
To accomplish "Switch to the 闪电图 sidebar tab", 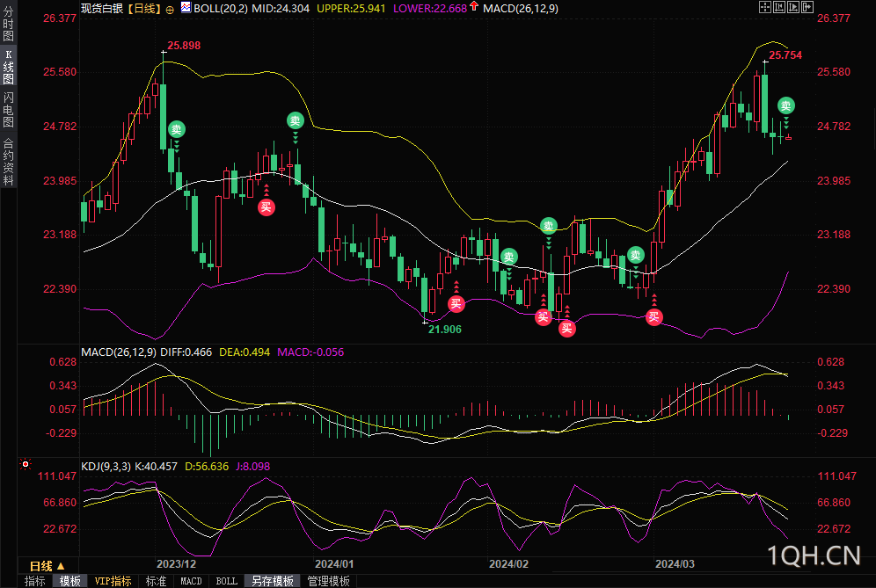I will pos(9,110).
